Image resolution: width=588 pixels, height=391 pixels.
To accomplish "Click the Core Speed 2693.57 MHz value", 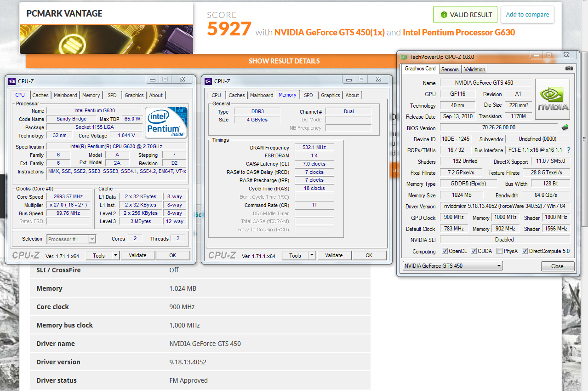I will [68, 197].
